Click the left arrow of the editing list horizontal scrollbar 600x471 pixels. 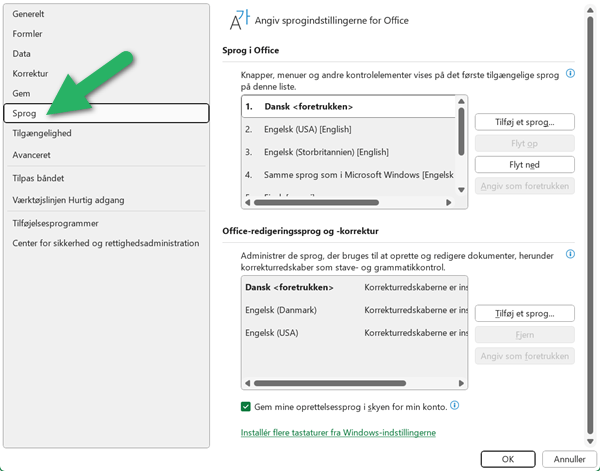247,383
